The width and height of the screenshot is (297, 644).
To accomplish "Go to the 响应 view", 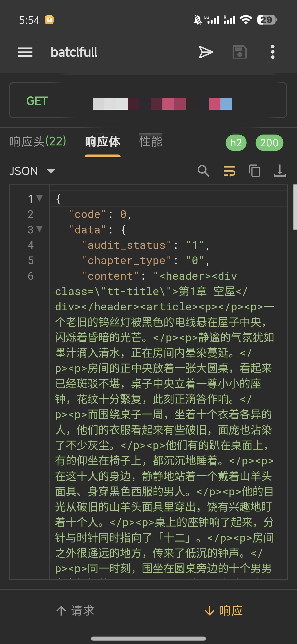I will tap(223, 611).
